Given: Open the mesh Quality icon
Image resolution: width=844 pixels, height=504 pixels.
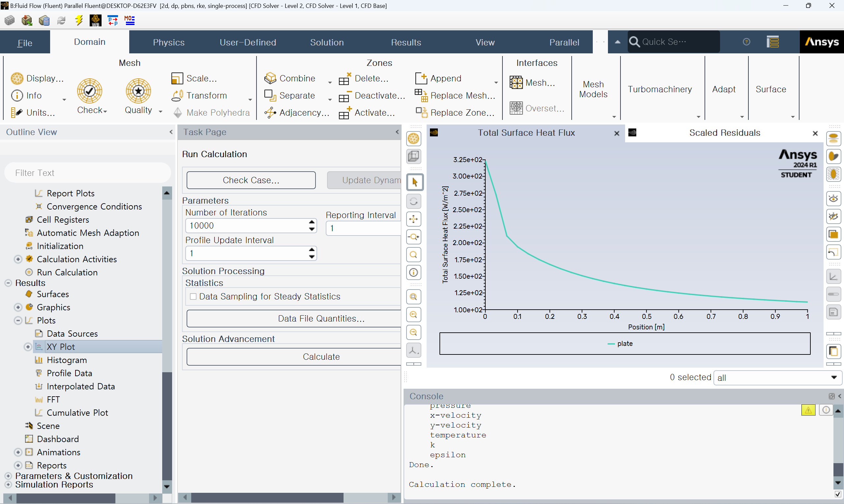Looking at the screenshot, I should pyautogui.click(x=138, y=91).
